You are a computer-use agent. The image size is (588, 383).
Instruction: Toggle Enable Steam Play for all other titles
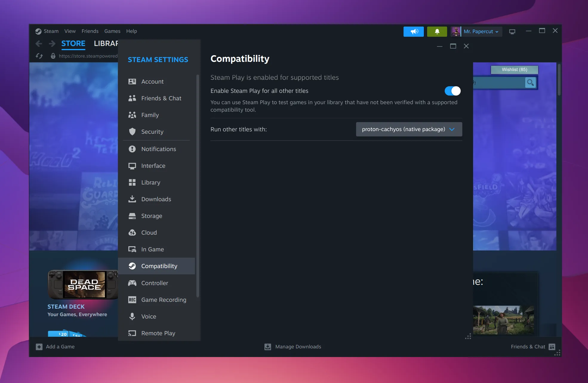pos(452,91)
